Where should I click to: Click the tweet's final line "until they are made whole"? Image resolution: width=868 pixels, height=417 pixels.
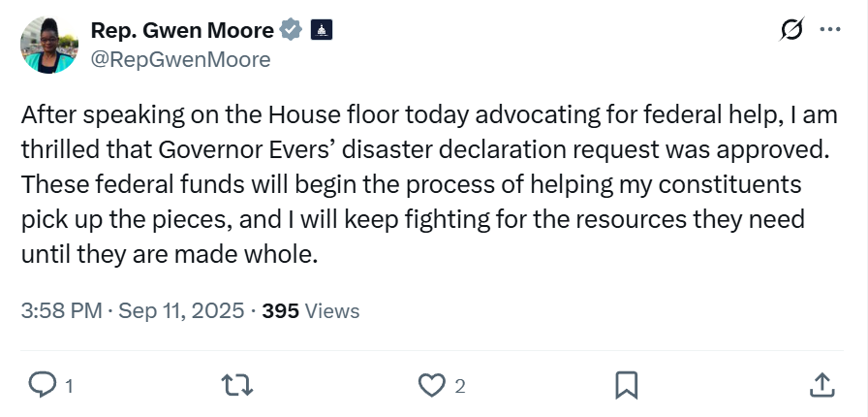(x=170, y=254)
